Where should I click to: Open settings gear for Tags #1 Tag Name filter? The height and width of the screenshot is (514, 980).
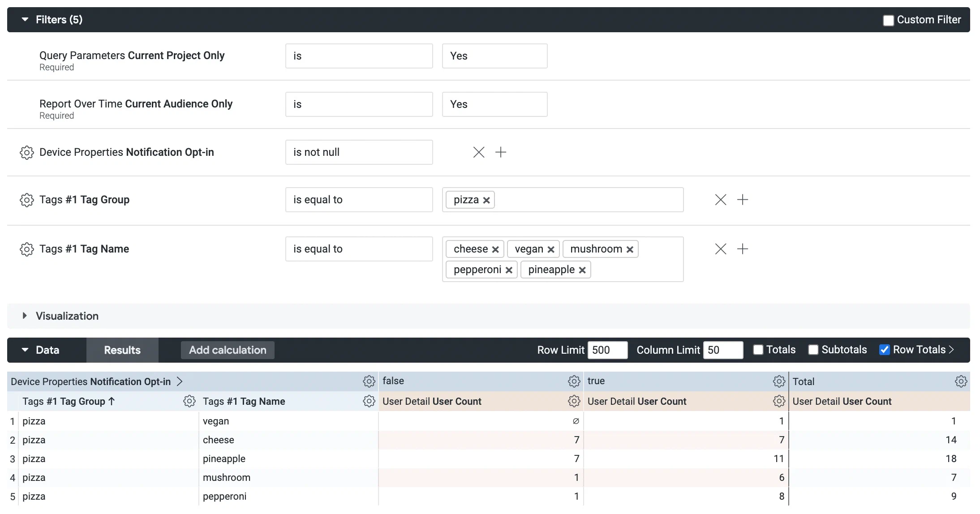pyautogui.click(x=27, y=249)
